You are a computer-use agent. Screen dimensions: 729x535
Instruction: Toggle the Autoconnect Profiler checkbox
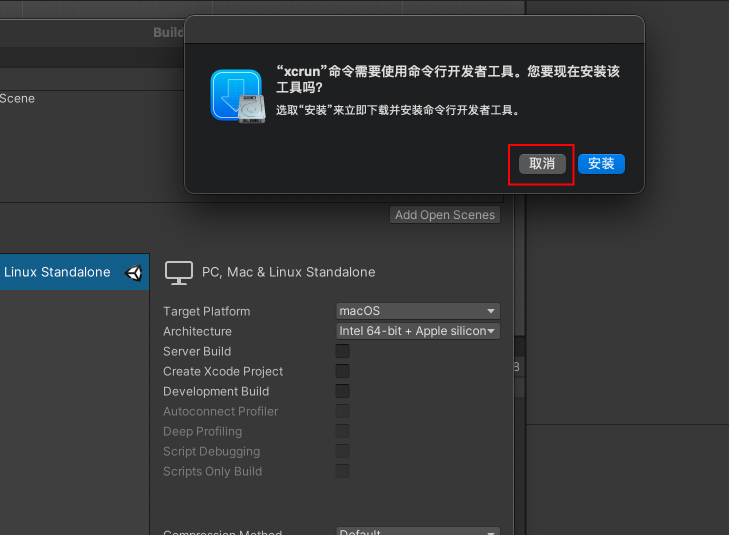(342, 411)
